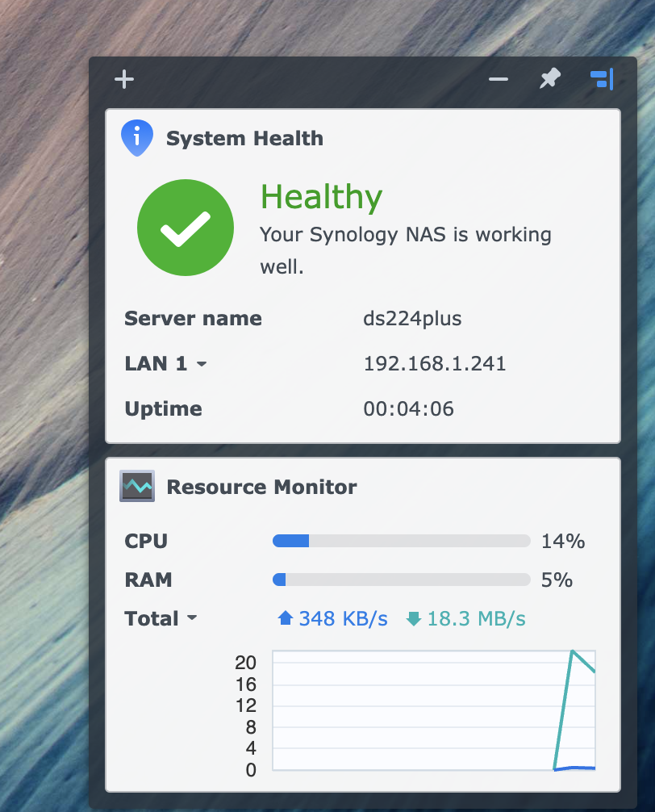Click the uptime value 00:04:06

pyautogui.click(x=408, y=408)
